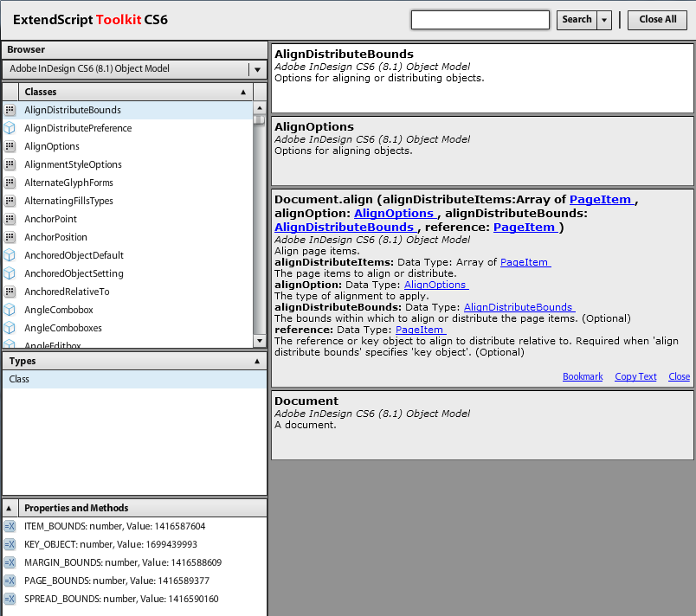Click the Classes list scroll up arrow
The image size is (696, 616).
tap(259, 108)
